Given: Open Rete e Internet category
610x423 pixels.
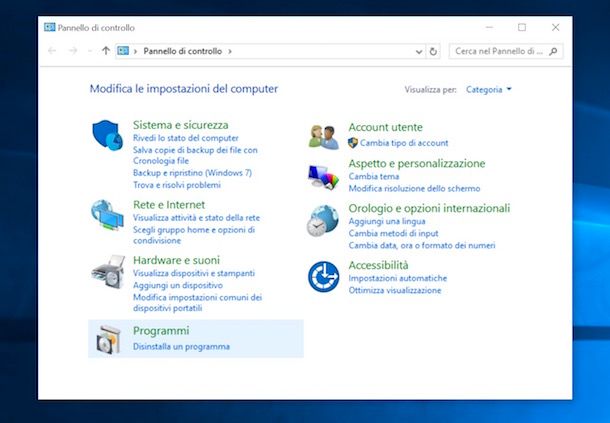Looking at the screenshot, I should pos(169,205).
